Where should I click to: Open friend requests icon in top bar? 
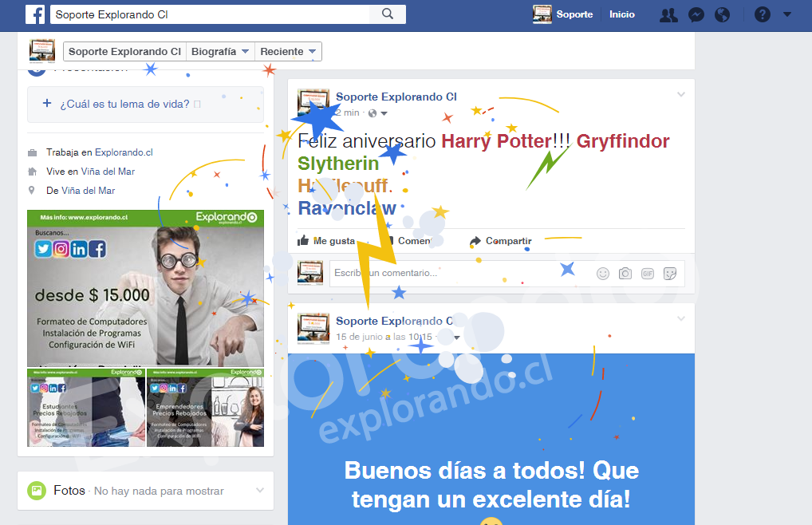[x=668, y=14]
